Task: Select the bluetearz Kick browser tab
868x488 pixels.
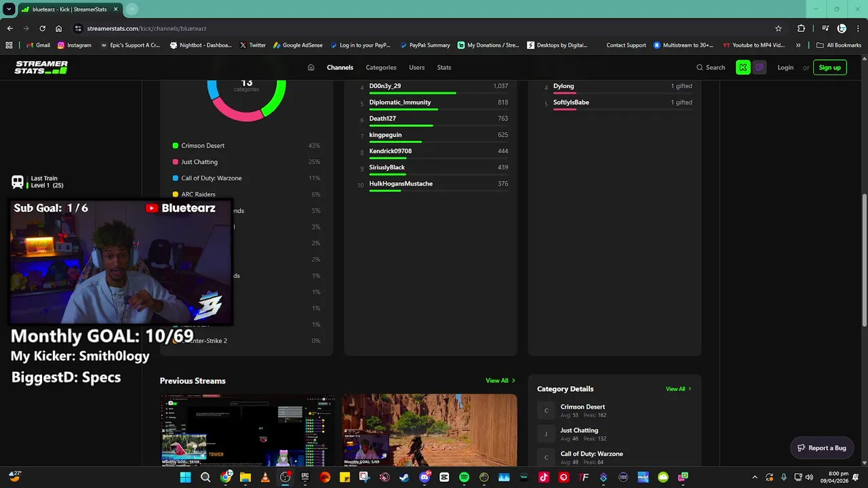Action: pyautogui.click(x=69, y=9)
